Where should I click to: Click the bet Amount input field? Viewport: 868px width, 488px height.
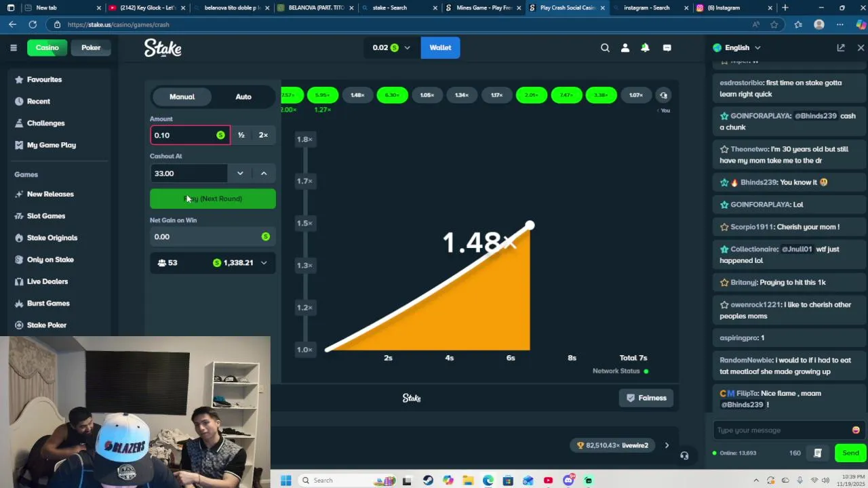(x=190, y=135)
